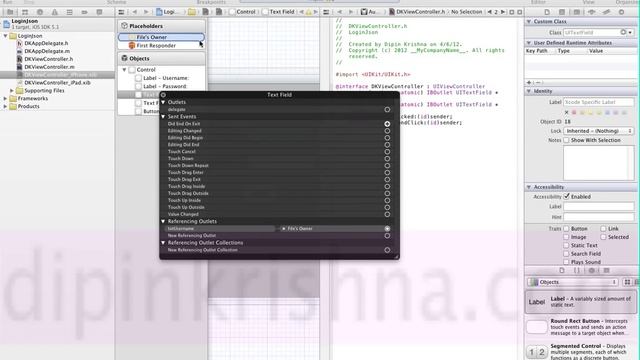Image resolution: width=640 pixels, height=360 pixels.
Task: Click the Interface Builder related files icon
Action: tap(121, 12)
